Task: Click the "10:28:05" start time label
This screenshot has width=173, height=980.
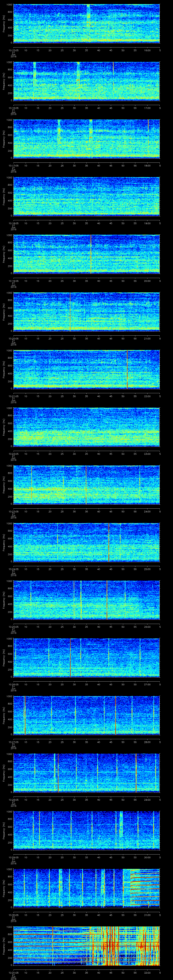Action: pos(14,799)
